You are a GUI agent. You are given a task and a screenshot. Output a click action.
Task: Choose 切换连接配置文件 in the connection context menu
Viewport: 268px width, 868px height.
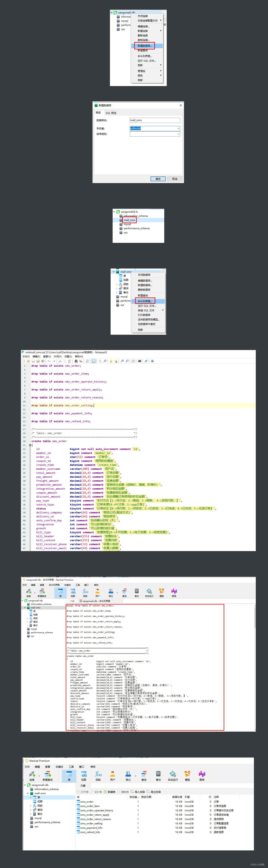click(147, 20)
